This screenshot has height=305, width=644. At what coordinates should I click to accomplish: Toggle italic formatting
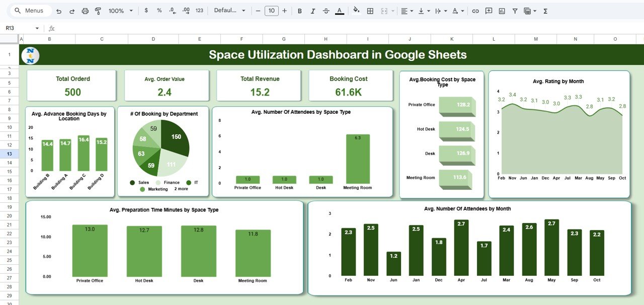312,11
